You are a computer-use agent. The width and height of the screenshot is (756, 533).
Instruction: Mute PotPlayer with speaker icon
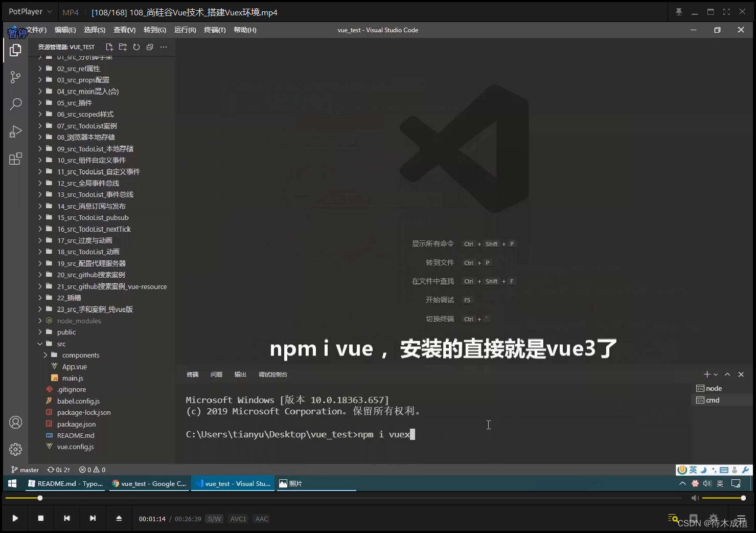click(x=695, y=498)
